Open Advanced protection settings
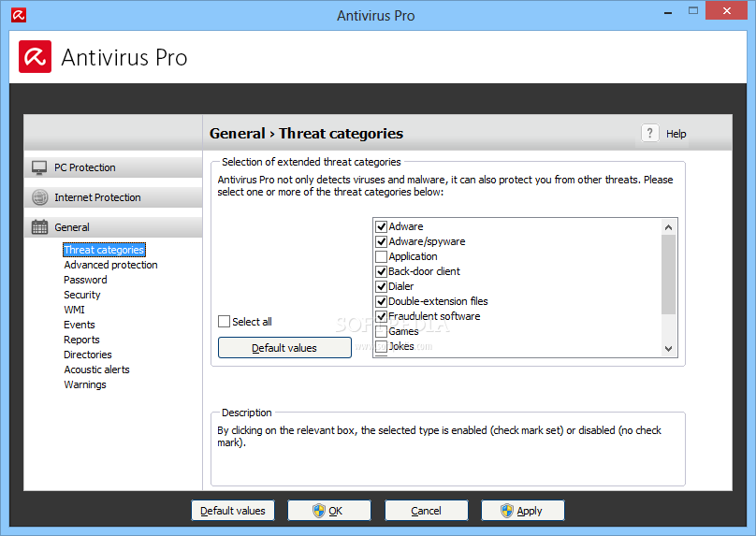This screenshot has height=536, width=756. (x=111, y=265)
